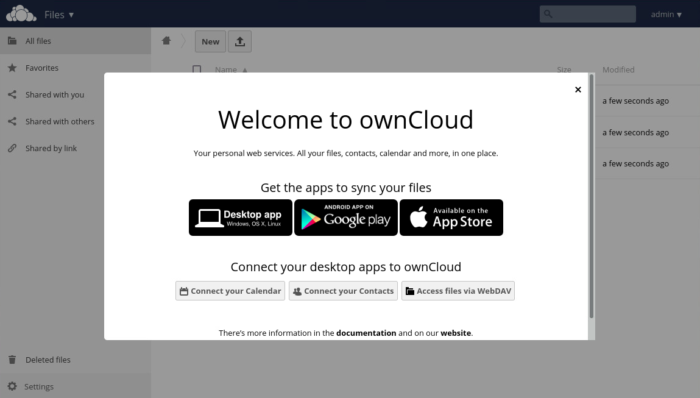700x398 pixels.
Task: Click the Shared with you share icon
Action: point(12,95)
